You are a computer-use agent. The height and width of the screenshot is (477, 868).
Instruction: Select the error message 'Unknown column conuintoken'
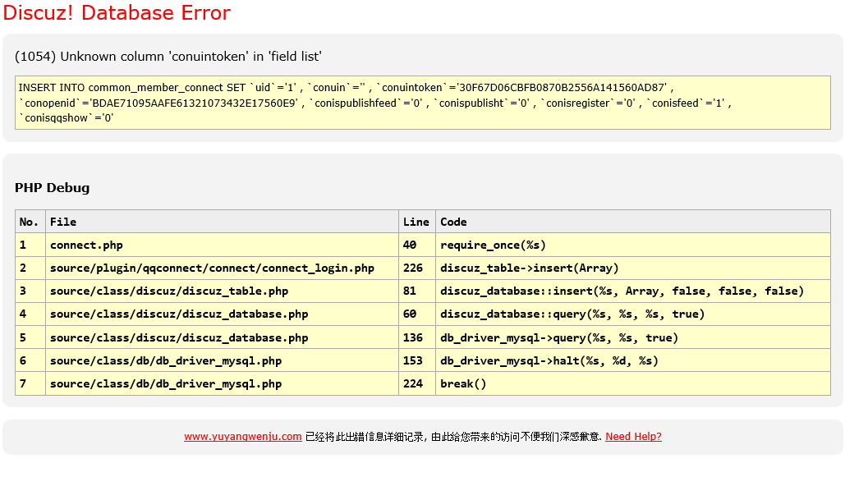pos(168,57)
